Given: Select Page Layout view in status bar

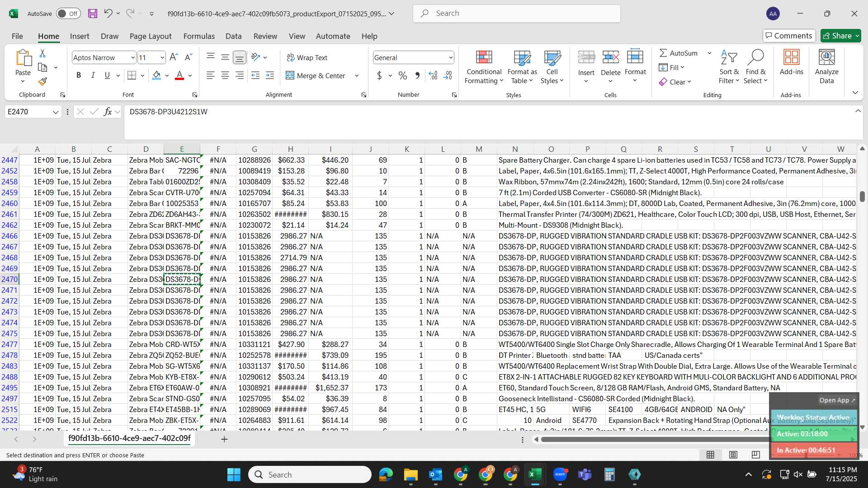Looking at the screenshot, I should point(733,455).
